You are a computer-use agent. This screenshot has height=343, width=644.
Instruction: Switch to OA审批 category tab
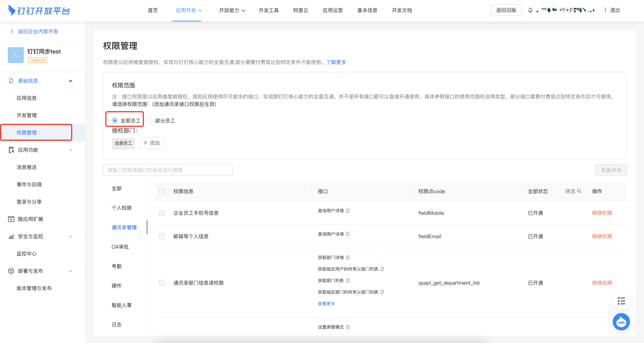[x=120, y=247]
